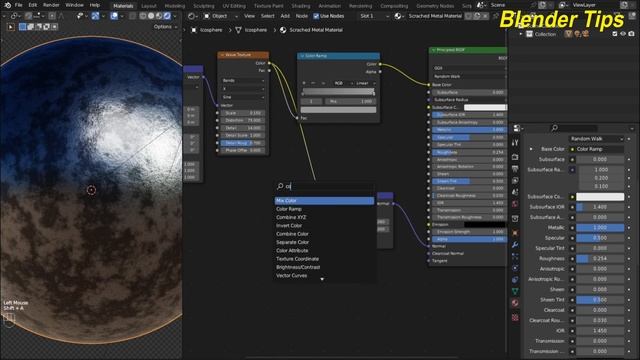The image size is (640, 360).
Task: Remove a color stop with the minus button
Action: (x=313, y=83)
